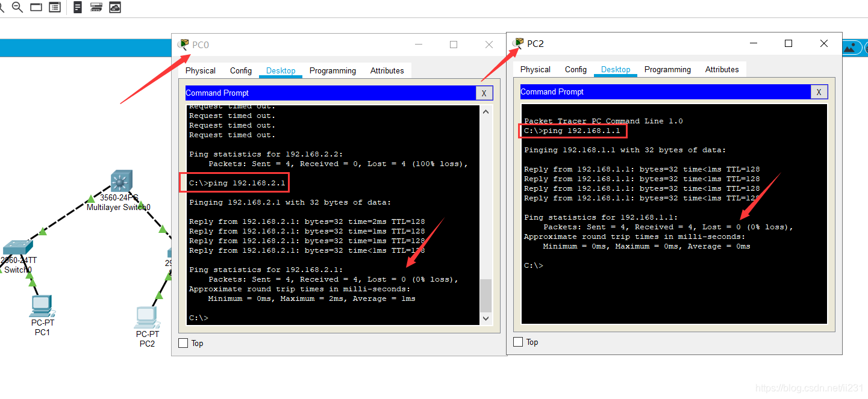Click PC0 terminal scrollbar up arrow

[x=486, y=111]
